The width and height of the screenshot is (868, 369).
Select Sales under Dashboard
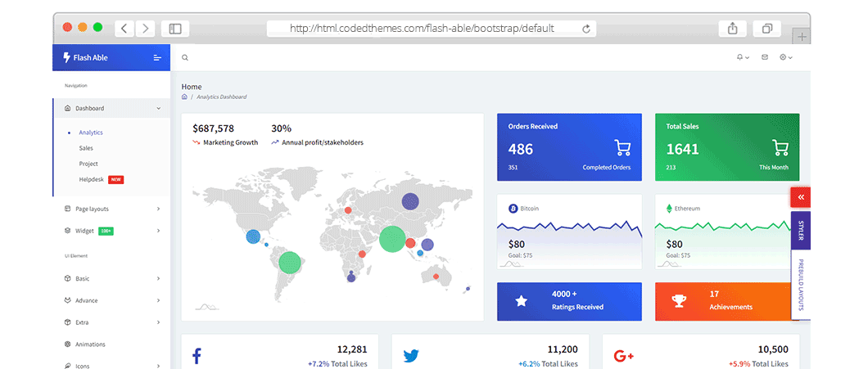[86, 148]
